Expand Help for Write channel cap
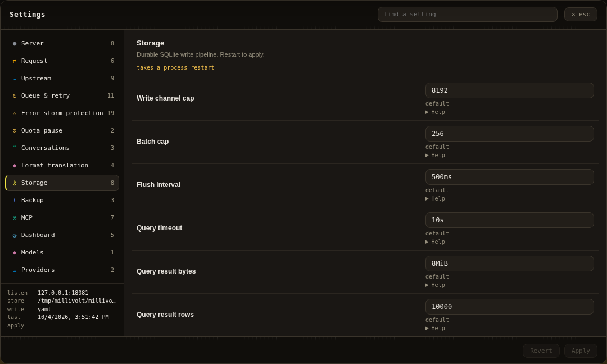 435,112
